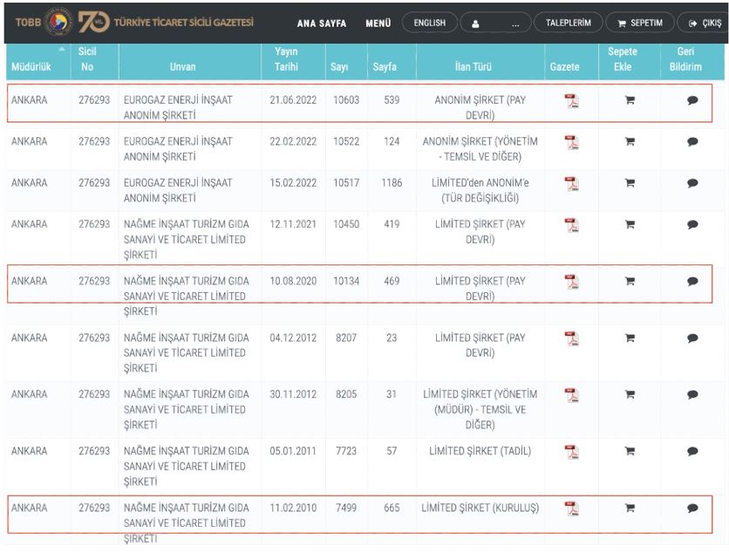This screenshot has width=729, height=560.
Task: Add issue 8207 entry to cart
Action: [x=629, y=338]
